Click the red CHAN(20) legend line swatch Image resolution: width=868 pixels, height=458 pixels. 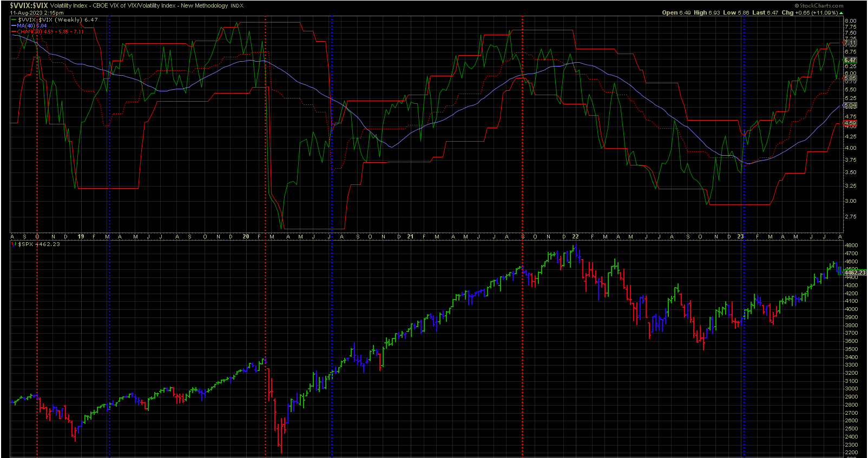(x=14, y=31)
